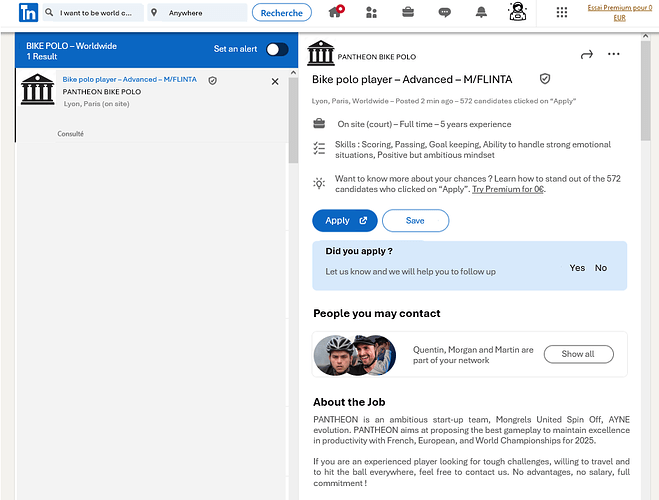The image size is (659, 500).
Task: Click the location pin icon
Action: coord(154,13)
